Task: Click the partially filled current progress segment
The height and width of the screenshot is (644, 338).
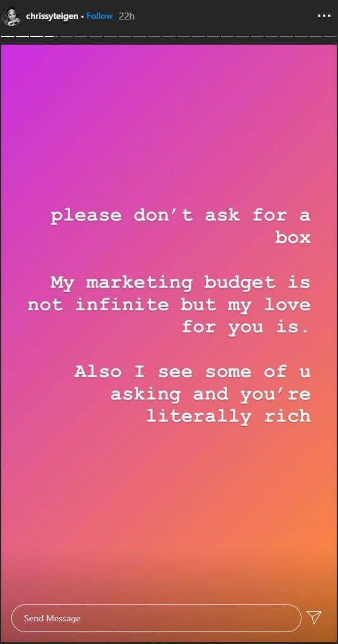Action: 52,36
